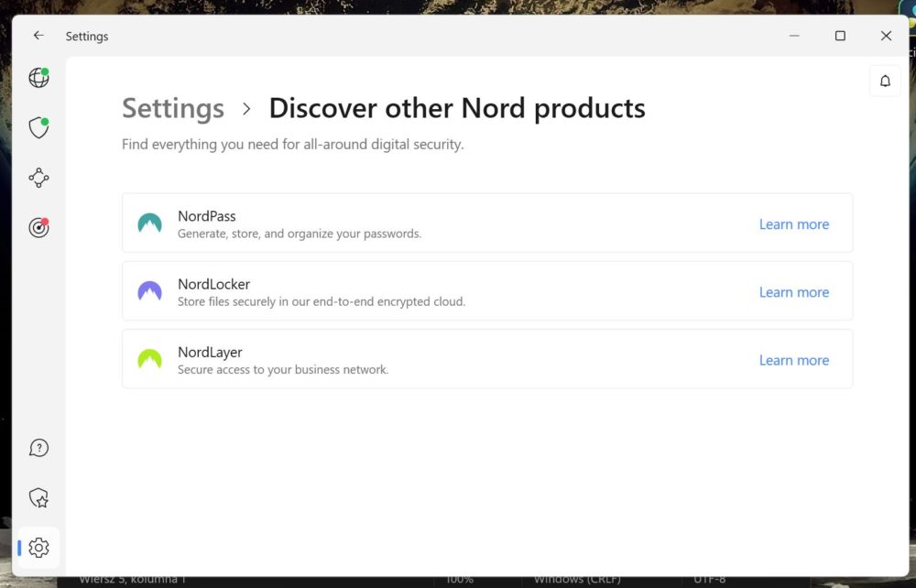This screenshot has height=588, width=916.
Task: Select the NordLayer product row
Action: [x=487, y=359]
